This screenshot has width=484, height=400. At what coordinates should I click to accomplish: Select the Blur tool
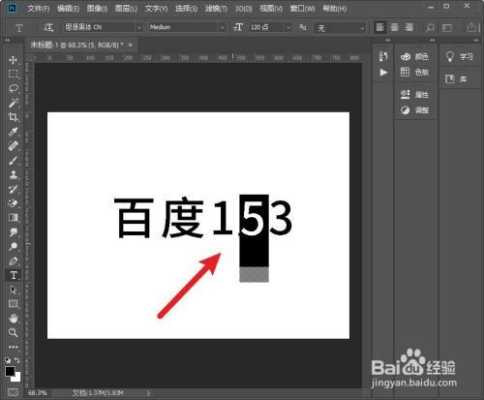click(x=13, y=232)
